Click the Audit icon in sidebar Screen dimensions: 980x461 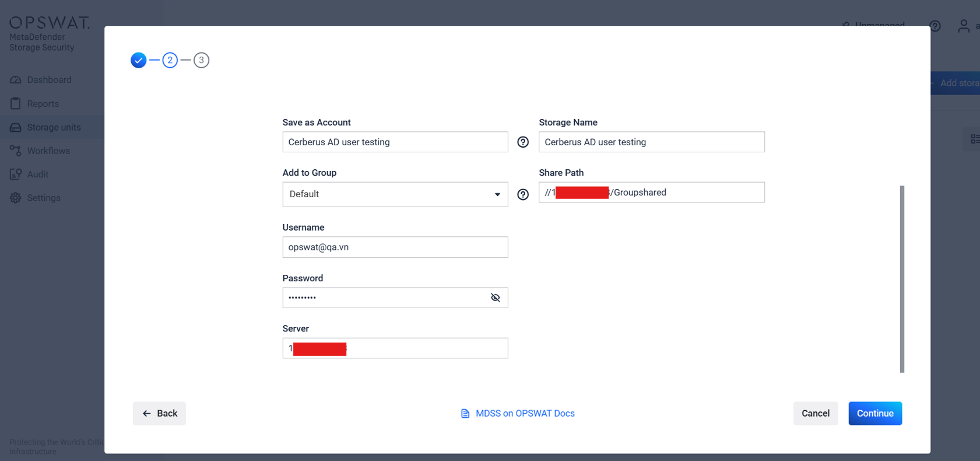pos(16,174)
